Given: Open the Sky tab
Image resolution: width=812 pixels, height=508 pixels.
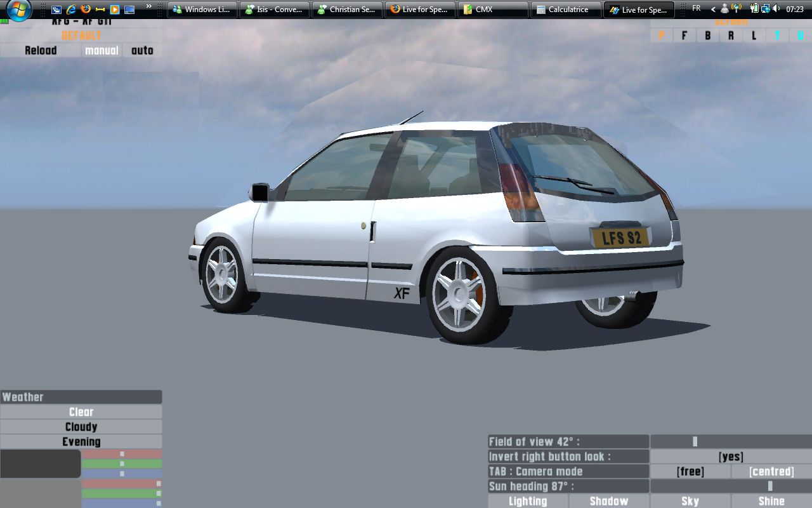Looking at the screenshot, I should (691, 501).
